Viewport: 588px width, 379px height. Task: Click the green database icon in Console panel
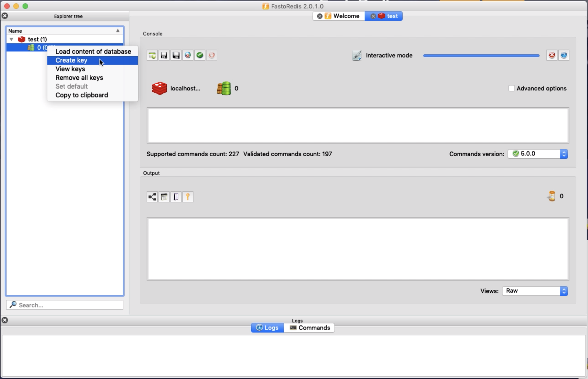click(224, 88)
